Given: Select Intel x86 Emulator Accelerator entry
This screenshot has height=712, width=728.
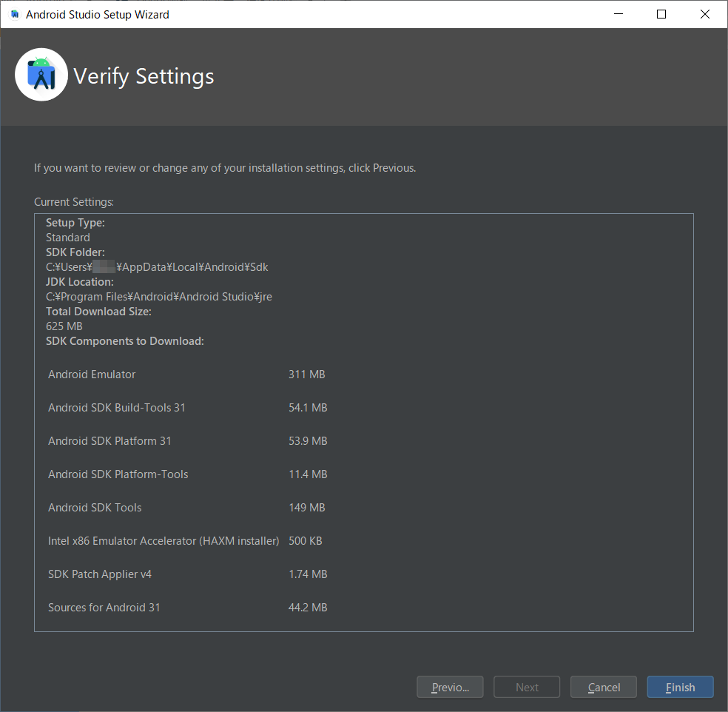Looking at the screenshot, I should [164, 541].
